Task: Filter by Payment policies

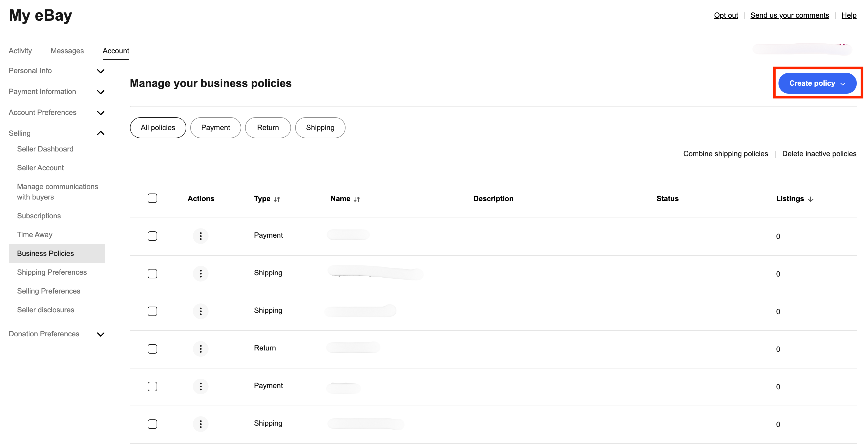Action: click(215, 128)
